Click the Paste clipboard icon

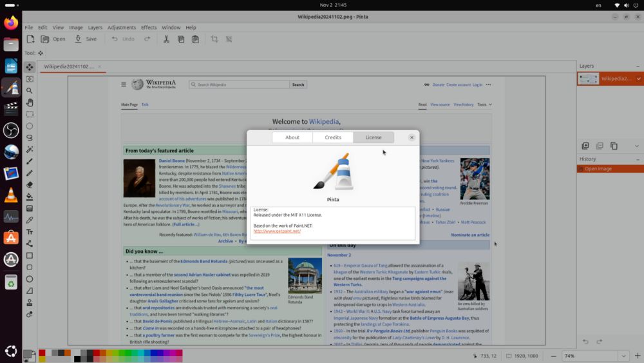click(x=196, y=39)
